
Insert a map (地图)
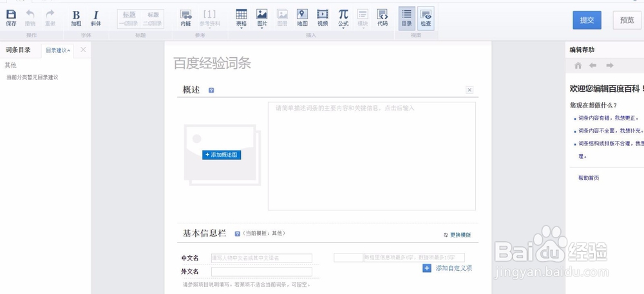pos(302,18)
